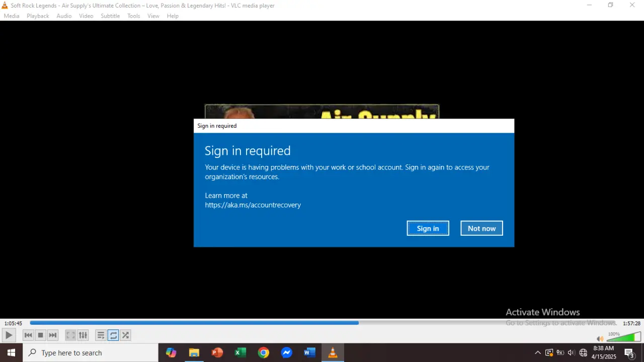Open the taskbar clock and date

coord(604,352)
